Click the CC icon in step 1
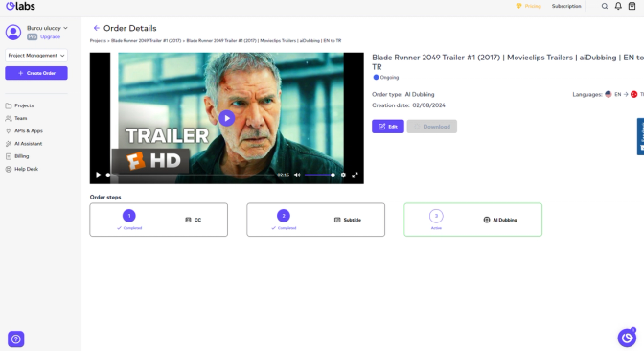Screen dimensions: 644x351 [188, 220]
